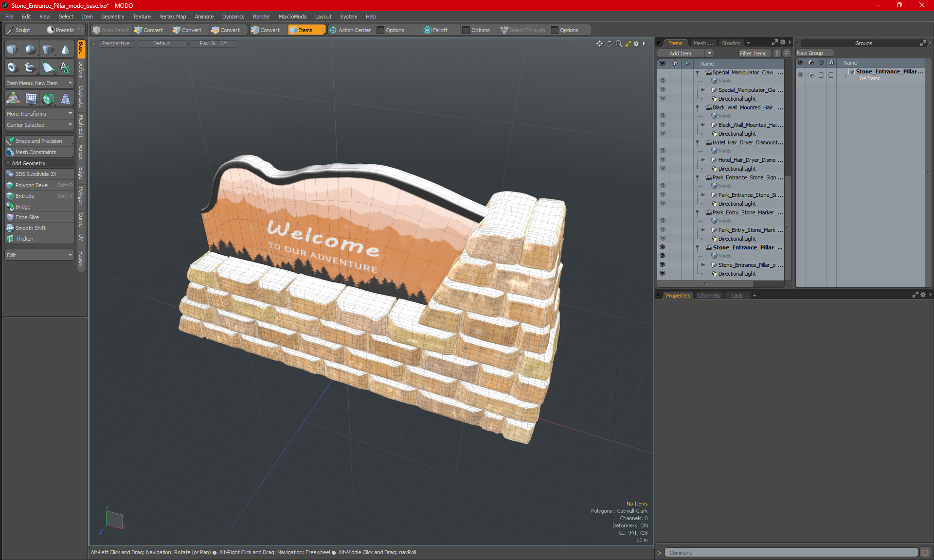Open the Vertex Map menu

pyautogui.click(x=173, y=17)
